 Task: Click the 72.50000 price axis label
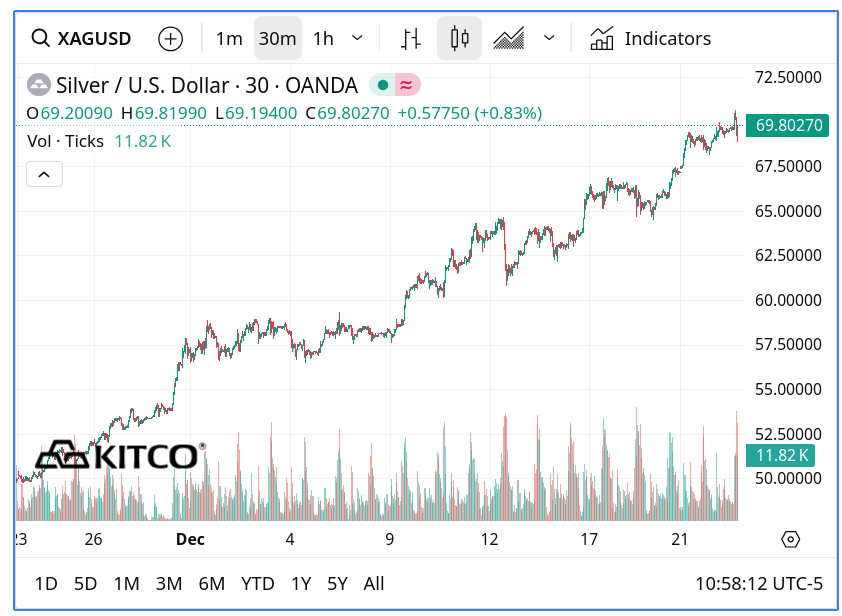(788, 77)
